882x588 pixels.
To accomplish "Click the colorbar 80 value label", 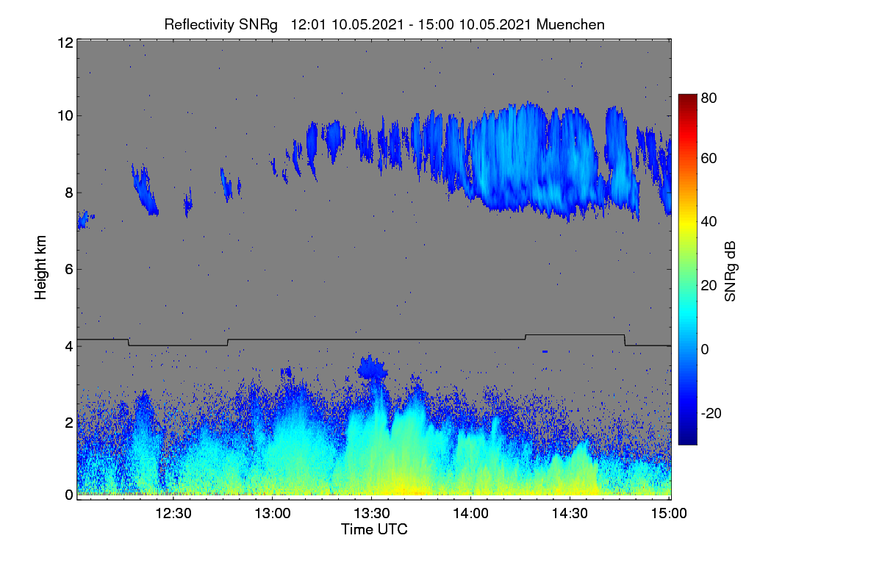I will point(709,97).
